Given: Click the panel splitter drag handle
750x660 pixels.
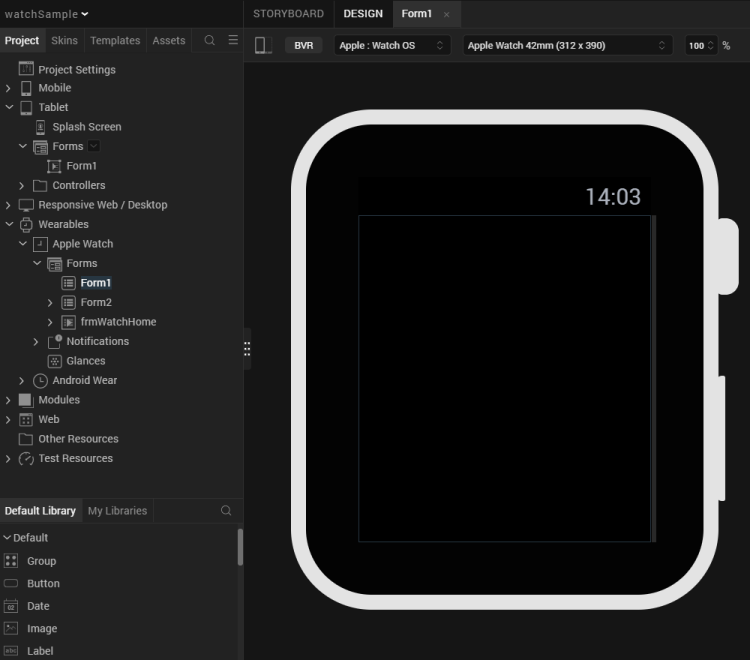Looking at the screenshot, I should pyautogui.click(x=247, y=349).
